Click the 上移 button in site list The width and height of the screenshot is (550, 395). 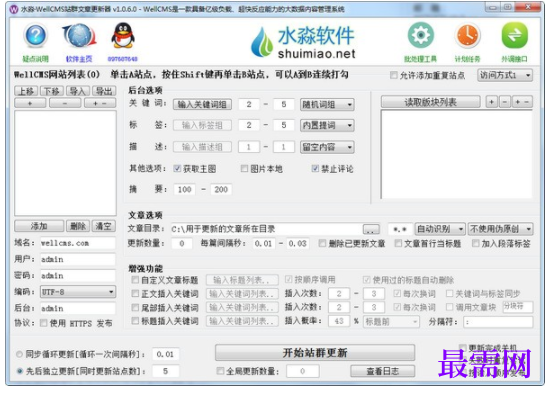coord(26,91)
